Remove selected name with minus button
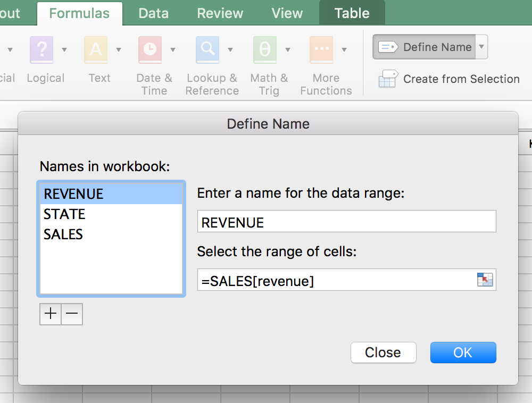 point(72,314)
